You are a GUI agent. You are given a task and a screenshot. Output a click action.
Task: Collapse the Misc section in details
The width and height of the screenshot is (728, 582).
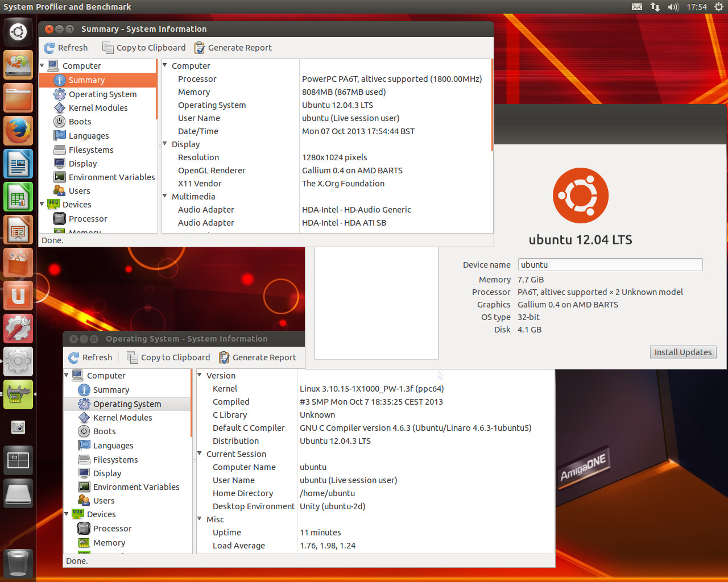point(200,519)
